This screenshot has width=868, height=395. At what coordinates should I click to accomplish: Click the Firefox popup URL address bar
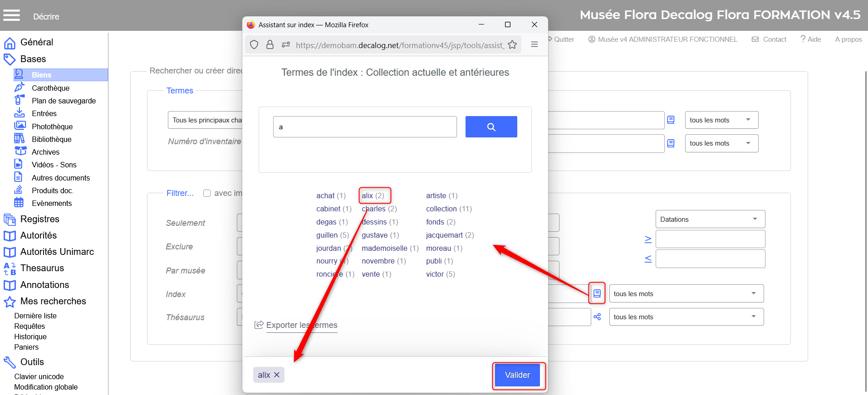(399, 45)
